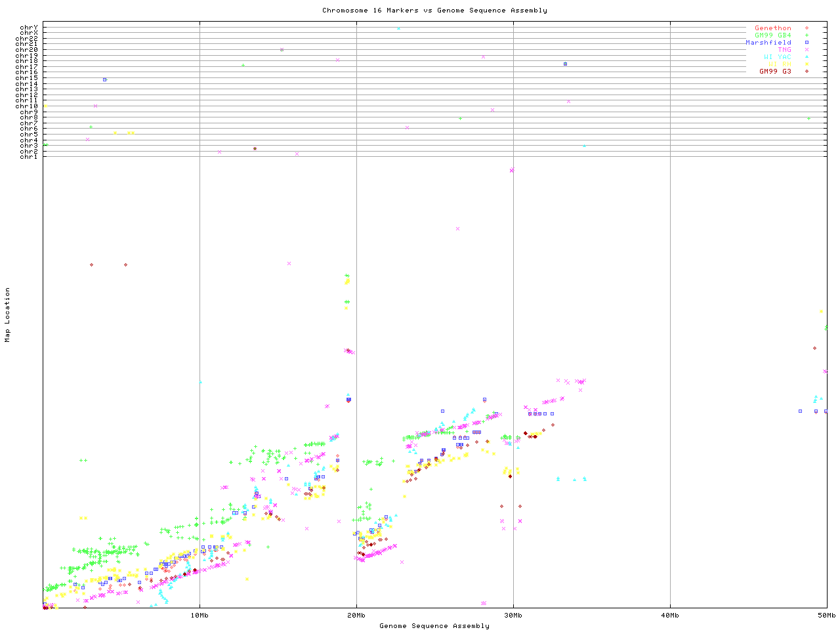This screenshot has height=630, width=840.
Task: Select the Marshfield legend label
Action: tap(768, 43)
